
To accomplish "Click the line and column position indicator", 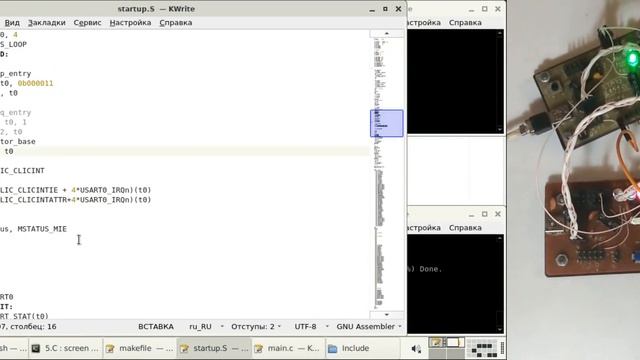I will click(x=28, y=327).
